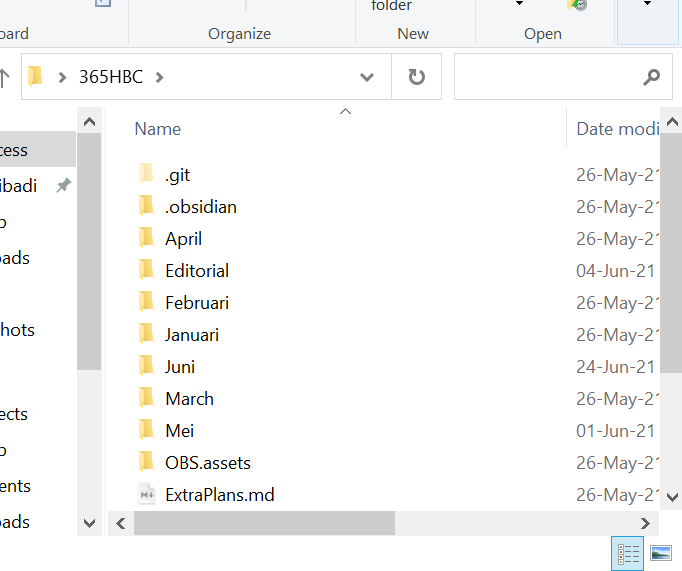
Task: Expand the chevron before 365HBC in breadcrumb
Action: click(63, 77)
